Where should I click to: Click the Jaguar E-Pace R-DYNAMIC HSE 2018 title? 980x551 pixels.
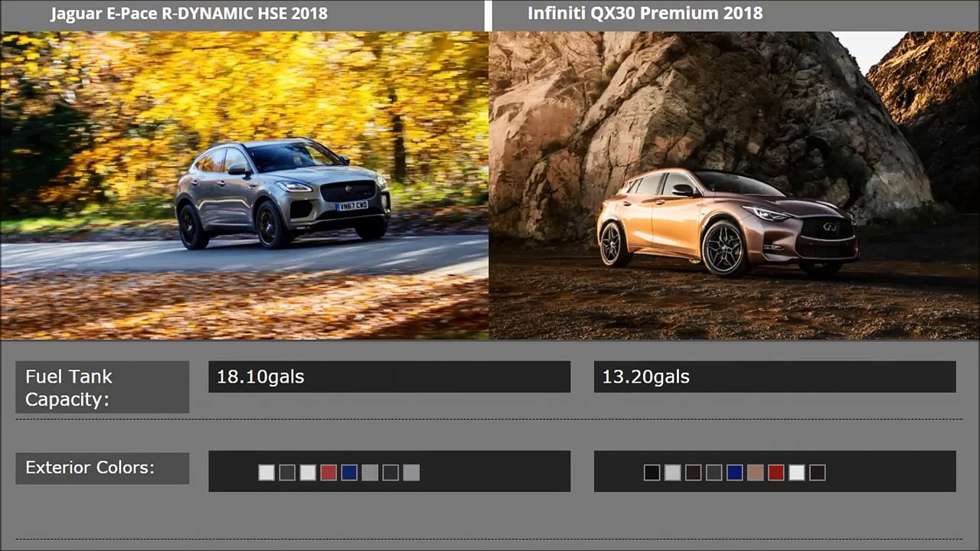pyautogui.click(x=189, y=14)
